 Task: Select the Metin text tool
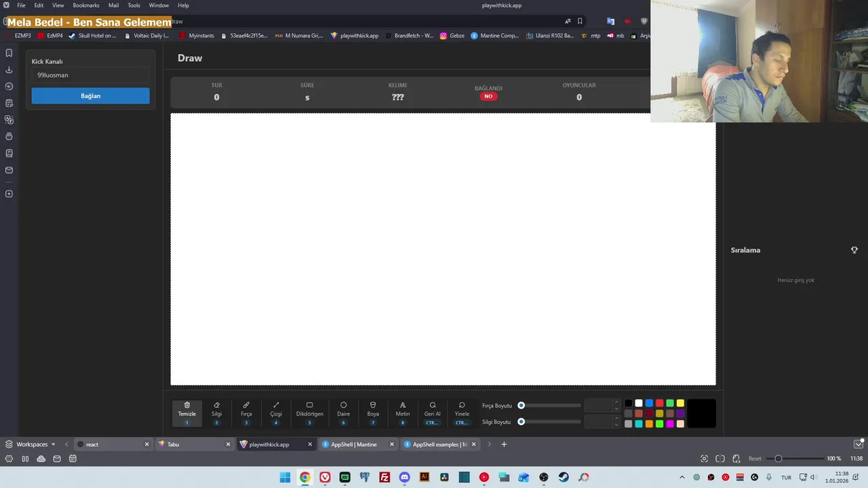(403, 413)
